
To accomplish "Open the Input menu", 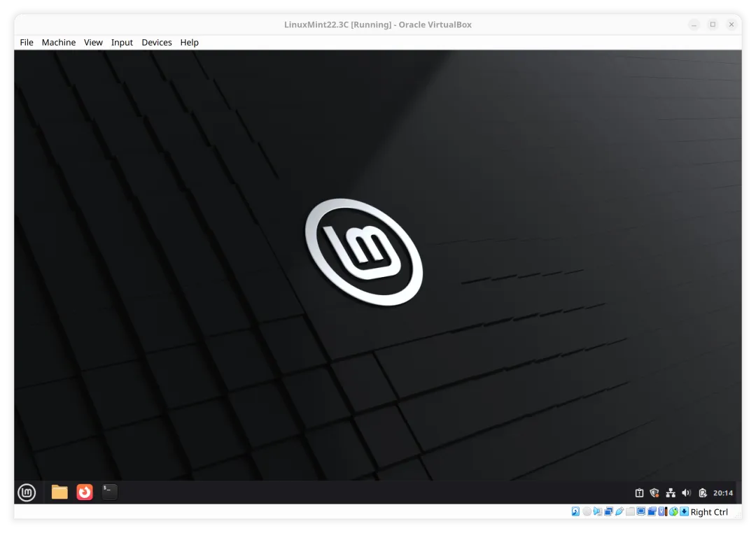I will 122,43.
